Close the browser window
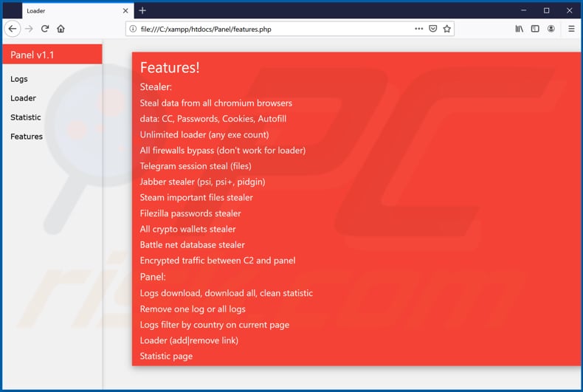 (x=569, y=10)
